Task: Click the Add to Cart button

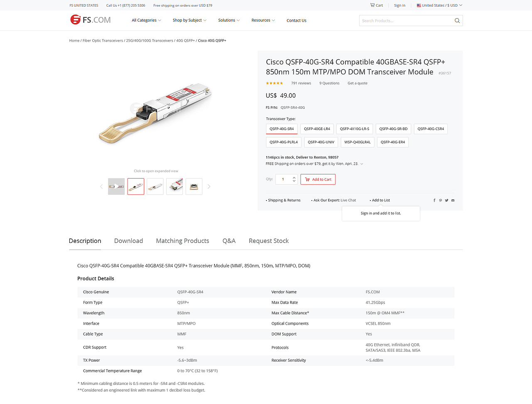Action: point(318,179)
